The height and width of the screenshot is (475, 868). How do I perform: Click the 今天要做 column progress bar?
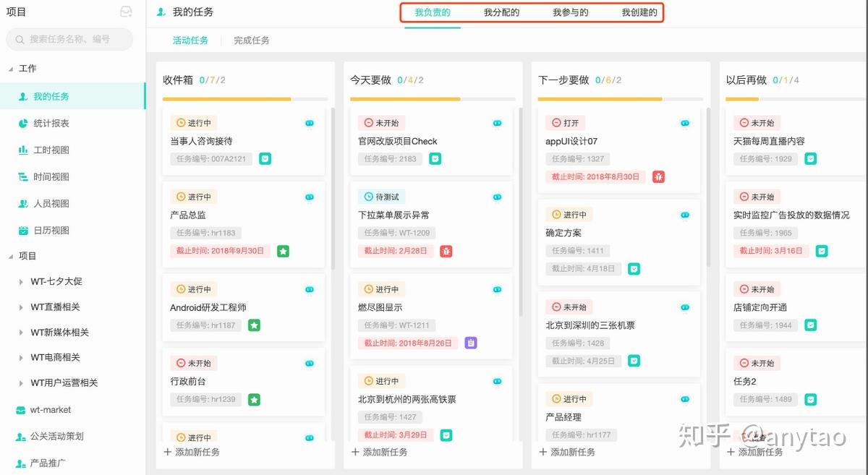[x=433, y=99]
